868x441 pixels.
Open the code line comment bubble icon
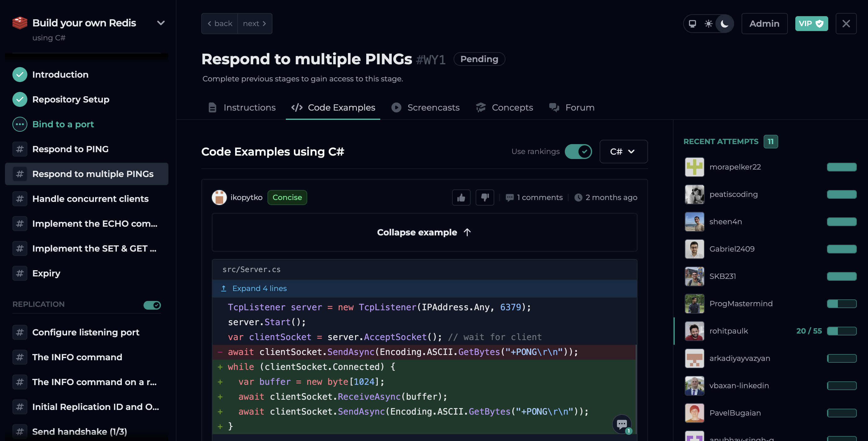click(622, 424)
